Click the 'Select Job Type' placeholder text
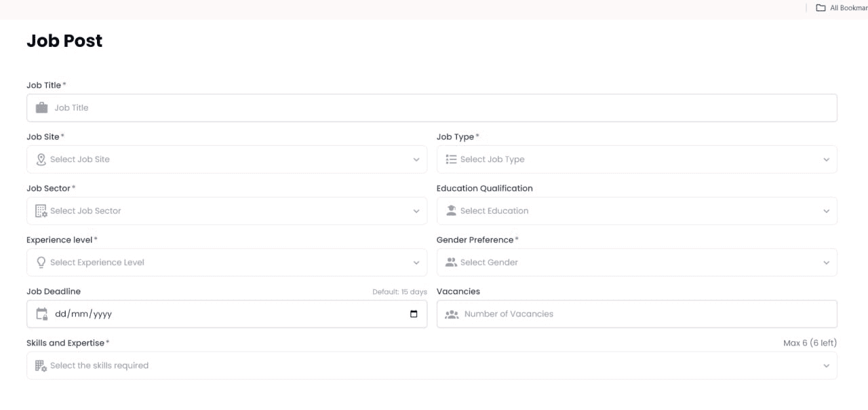The width and height of the screenshot is (868, 410). coord(492,160)
